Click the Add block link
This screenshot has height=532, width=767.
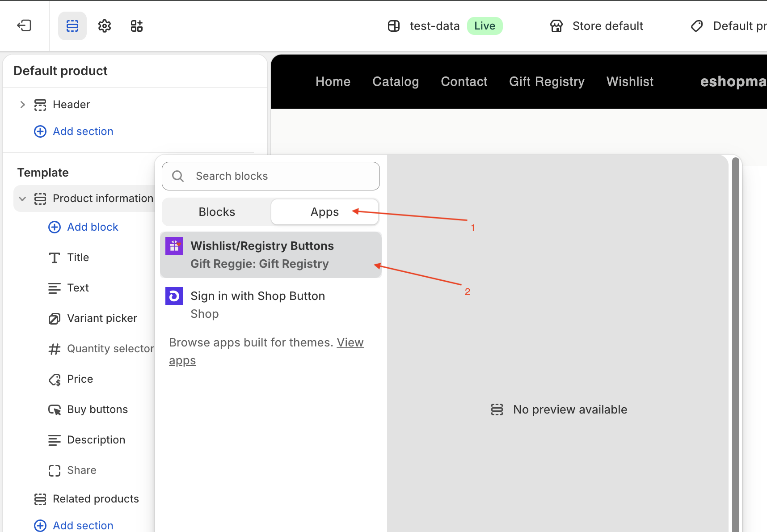pos(93,227)
